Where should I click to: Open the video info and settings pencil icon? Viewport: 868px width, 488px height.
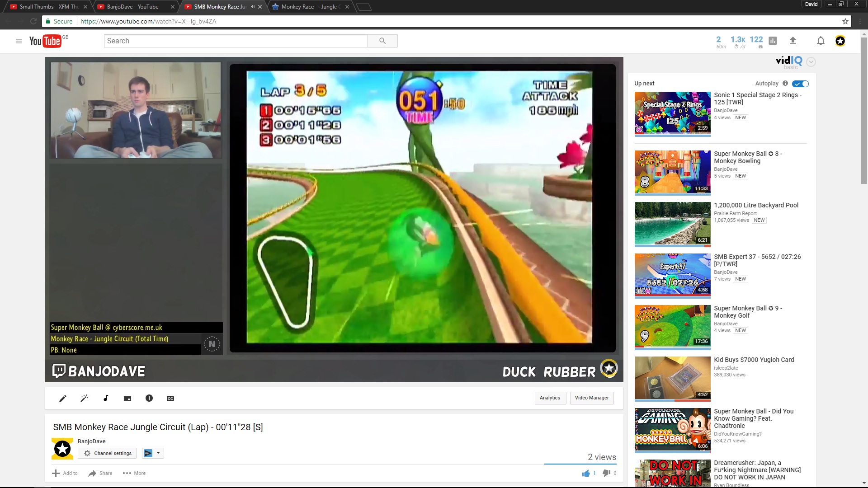(x=63, y=398)
